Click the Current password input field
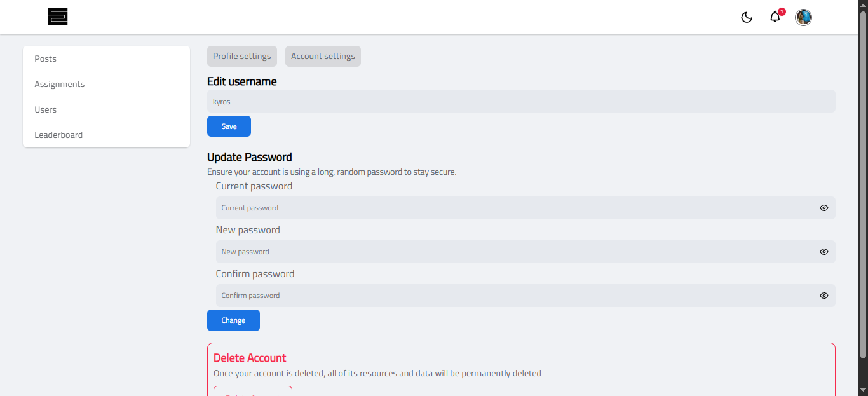Screen dimensions: 868x396 click(515, 208)
